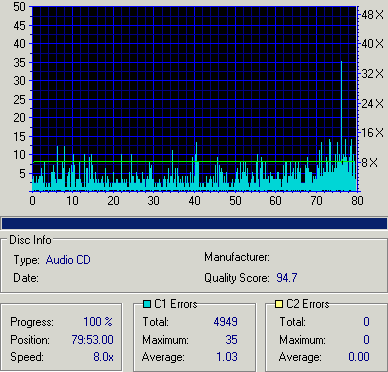
Task: Click the Speed value 8.0x
Action: pyautogui.click(x=103, y=357)
